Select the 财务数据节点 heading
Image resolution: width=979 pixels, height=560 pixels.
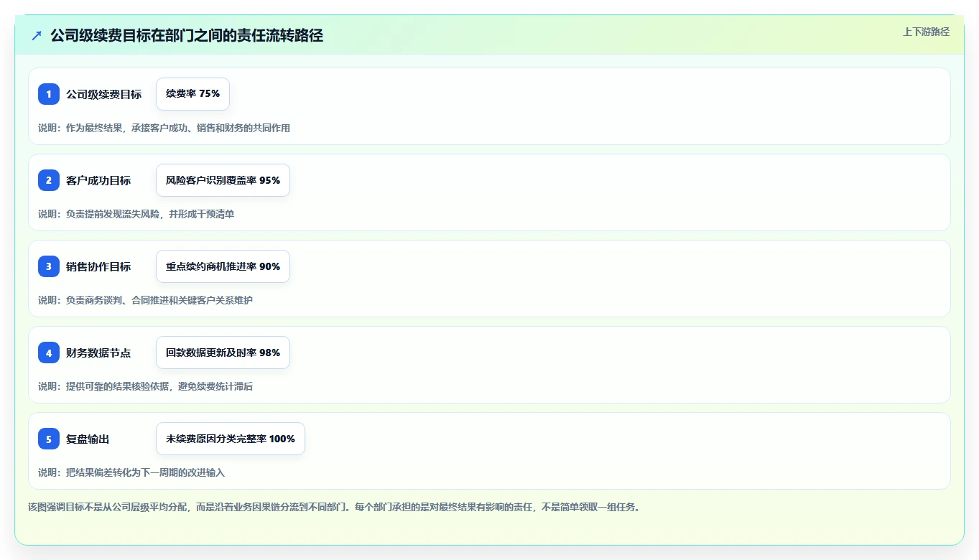[x=98, y=353]
